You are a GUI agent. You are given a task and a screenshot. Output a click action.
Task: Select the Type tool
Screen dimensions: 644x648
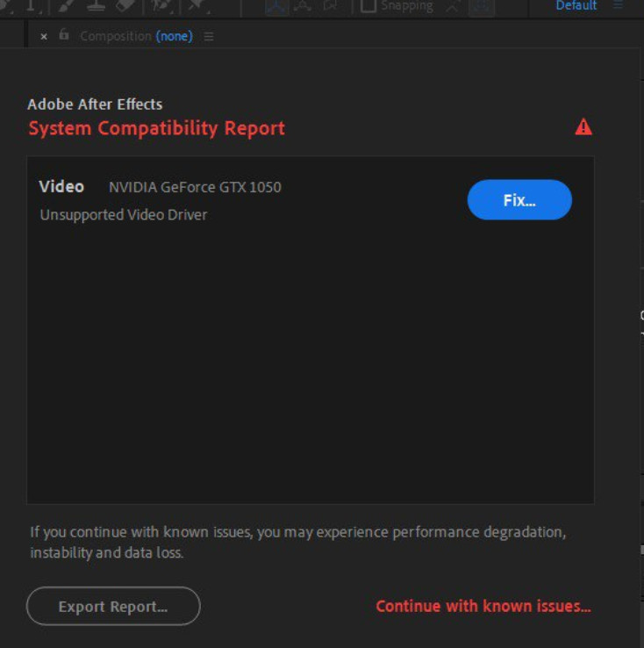pyautogui.click(x=31, y=6)
